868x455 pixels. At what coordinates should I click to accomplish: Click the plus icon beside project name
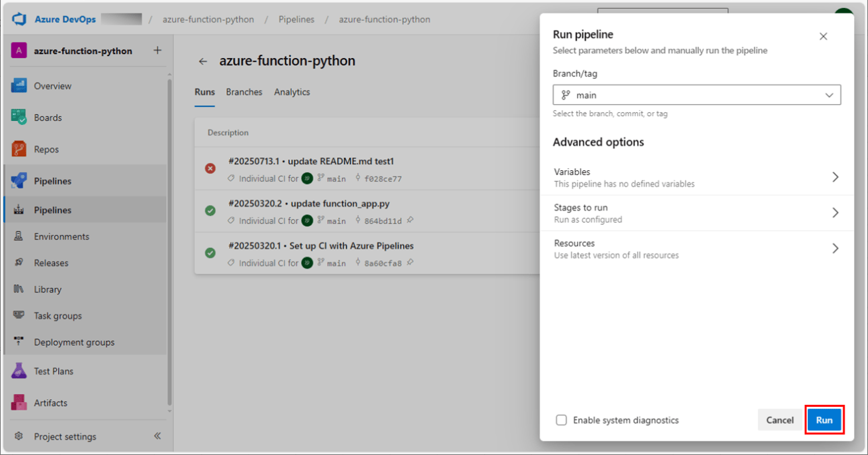pos(158,50)
